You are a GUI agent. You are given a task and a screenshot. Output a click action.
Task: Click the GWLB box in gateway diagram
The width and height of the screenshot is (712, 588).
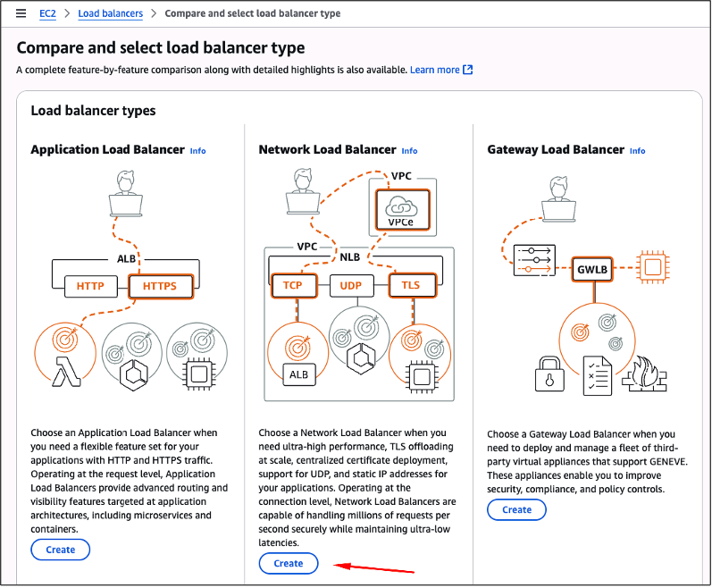tap(592, 269)
